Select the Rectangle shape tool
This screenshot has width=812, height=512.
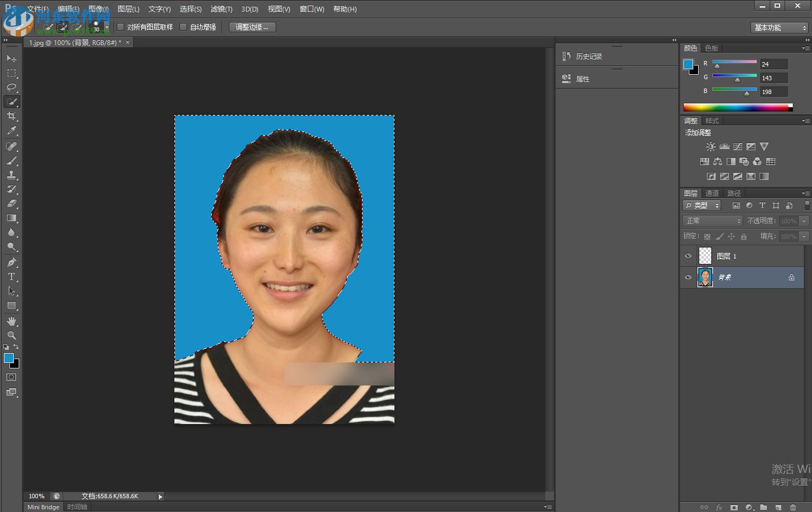pos(11,305)
